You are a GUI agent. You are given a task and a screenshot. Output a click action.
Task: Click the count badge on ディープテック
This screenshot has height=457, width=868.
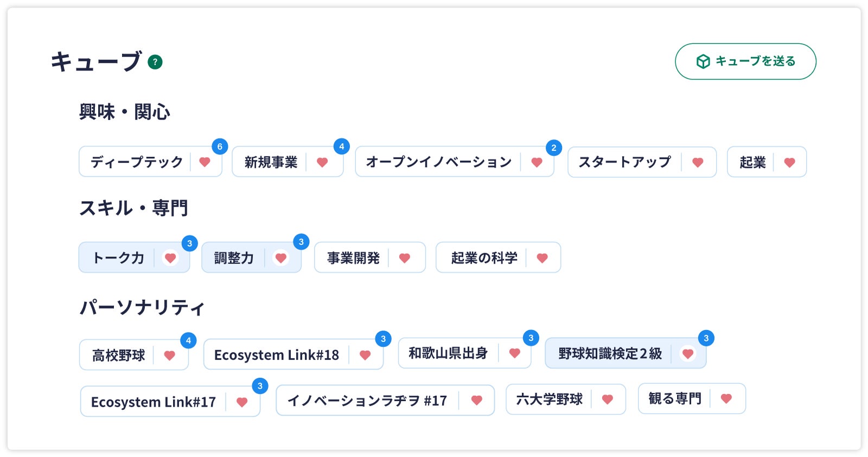click(220, 146)
